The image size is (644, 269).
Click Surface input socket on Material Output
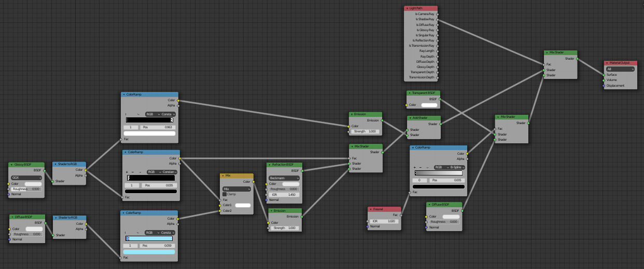tap(604, 75)
